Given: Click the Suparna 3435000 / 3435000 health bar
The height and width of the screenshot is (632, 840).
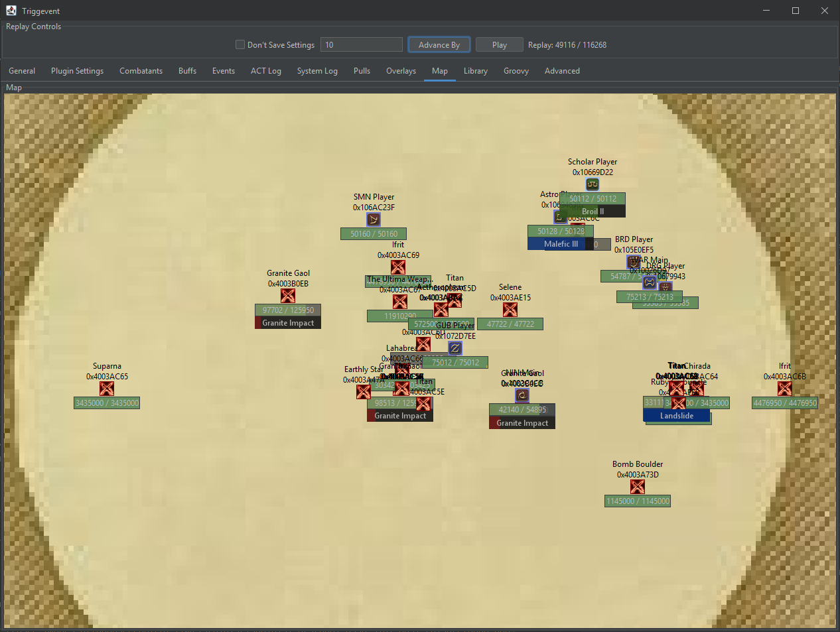Looking at the screenshot, I should click(x=107, y=403).
